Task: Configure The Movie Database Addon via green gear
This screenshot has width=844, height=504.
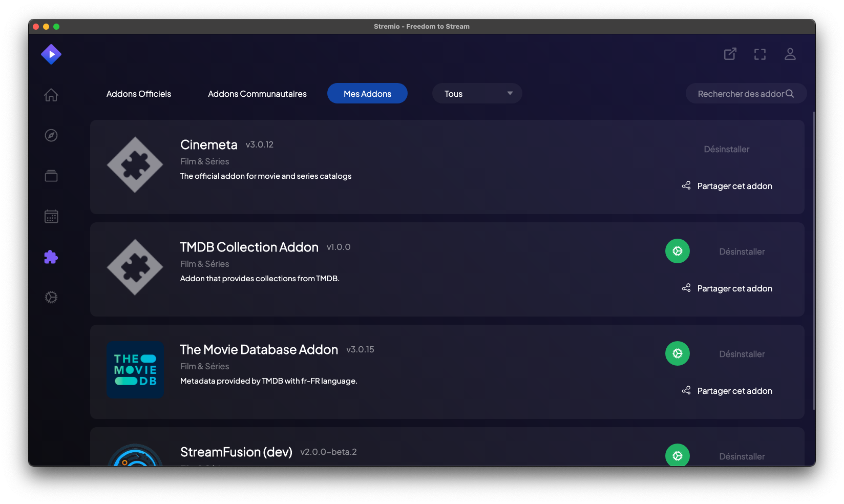Action: (x=678, y=353)
